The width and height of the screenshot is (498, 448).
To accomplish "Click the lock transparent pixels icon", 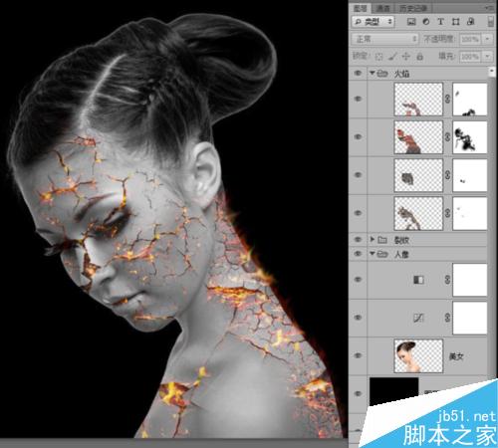I will [x=378, y=57].
